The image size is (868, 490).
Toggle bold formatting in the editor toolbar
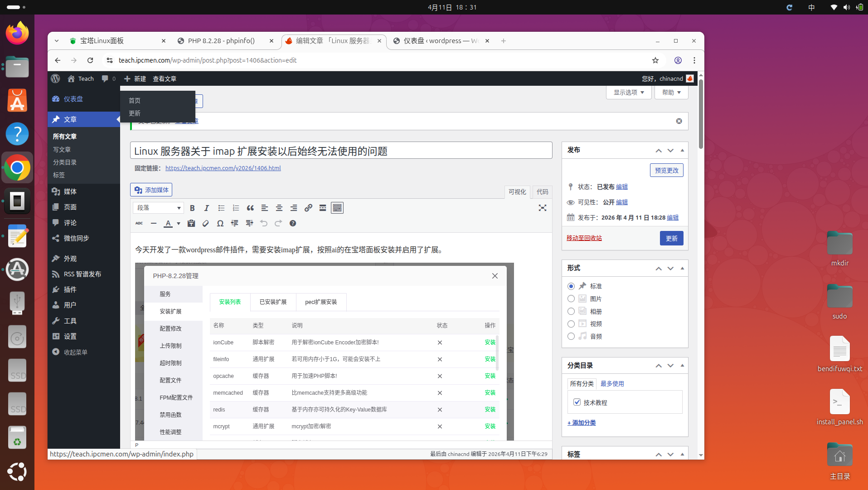pyautogui.click(x=192, y=208)
